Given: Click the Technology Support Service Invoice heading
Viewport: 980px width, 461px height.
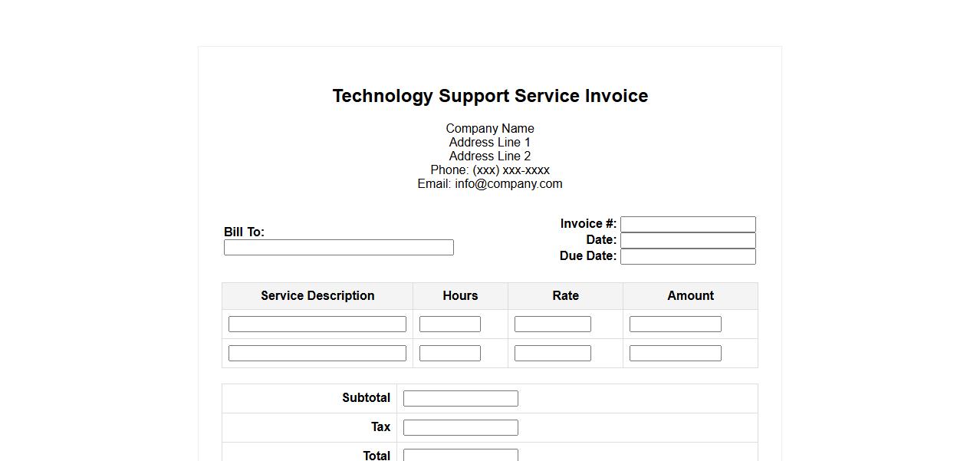Looking at the screenshot, I should click(x=490, y=96).
